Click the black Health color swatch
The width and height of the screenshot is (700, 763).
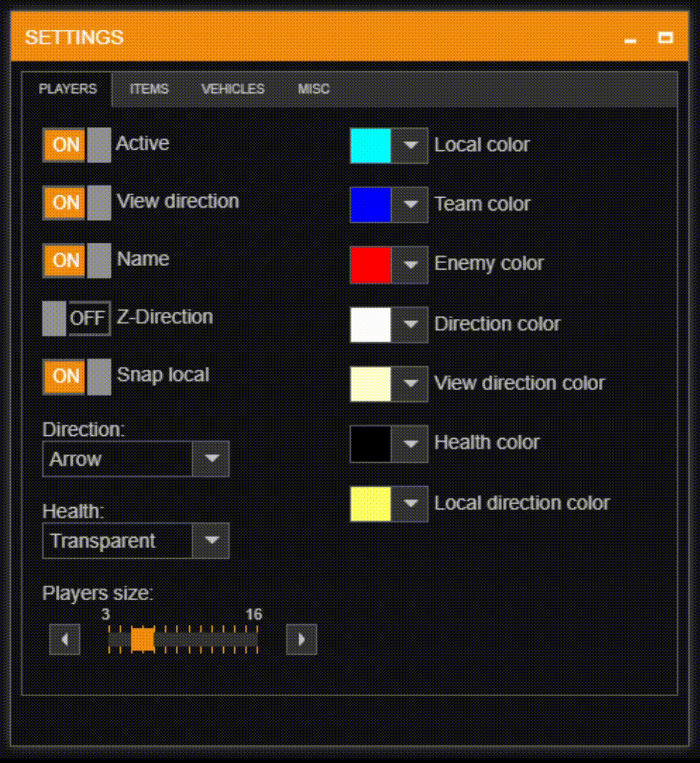[x=371, y=444]
